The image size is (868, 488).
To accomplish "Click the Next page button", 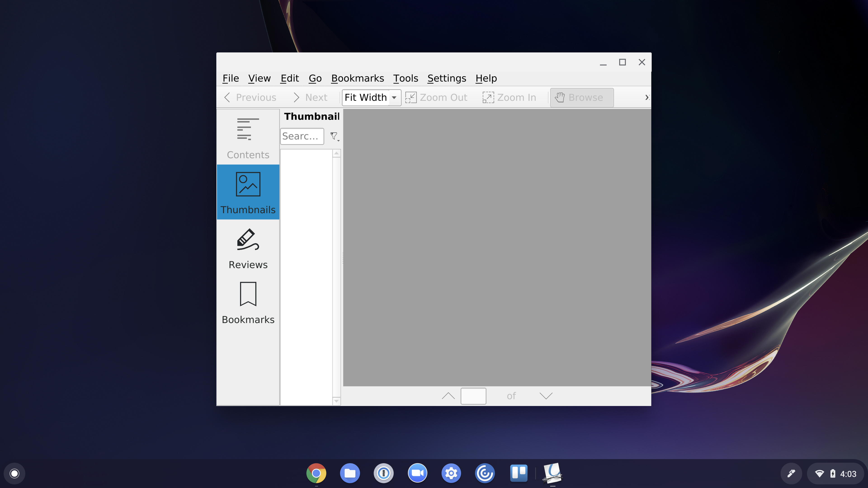I will click(310, 97).
